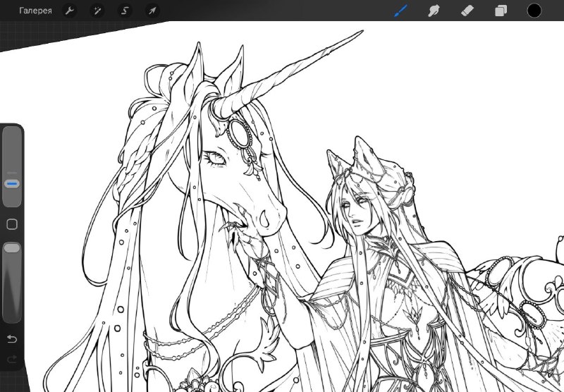Redo the undone stroke

pyautogui.click(x=12, y=359)
